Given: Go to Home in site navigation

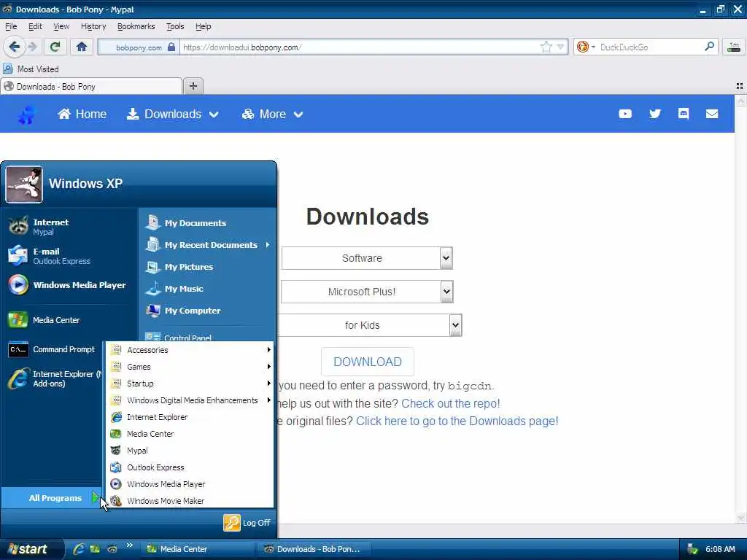Looking at the screenshot, I should pyautogui.click(x=82, y=114).
